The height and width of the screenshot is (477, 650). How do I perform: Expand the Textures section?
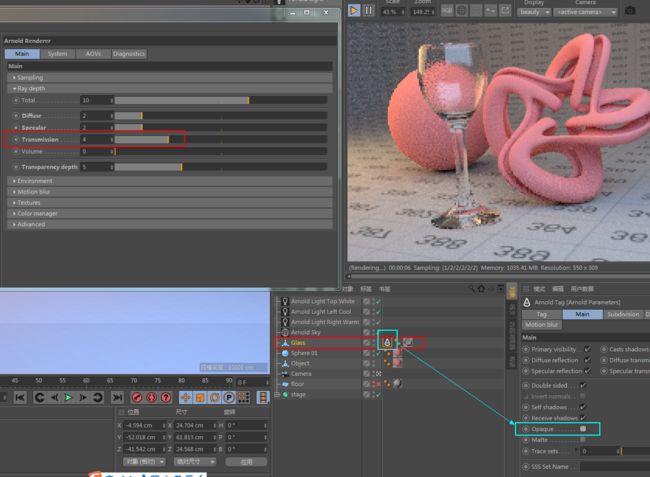[170, 203]
